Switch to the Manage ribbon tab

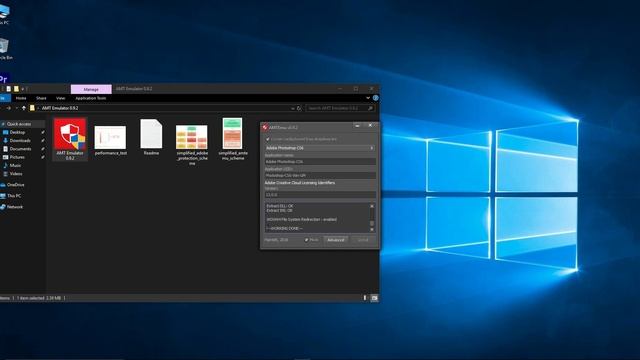pyautogui.click(x=91, y=89)
